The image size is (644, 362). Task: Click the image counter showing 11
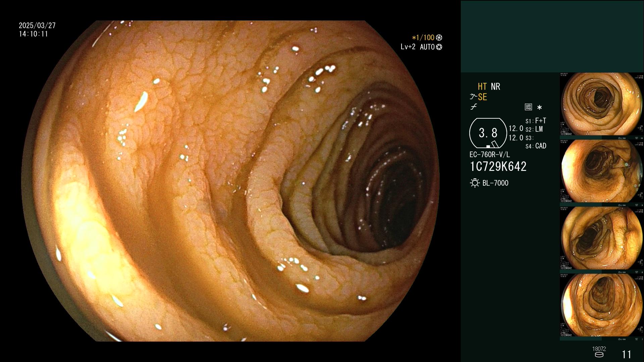(627, 354)
